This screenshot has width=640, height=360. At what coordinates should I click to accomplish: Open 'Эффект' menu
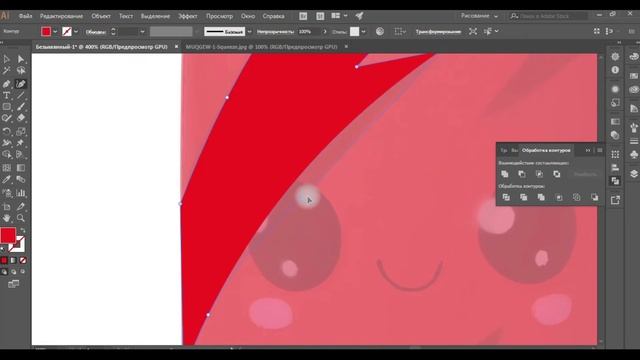coord(188,16)
